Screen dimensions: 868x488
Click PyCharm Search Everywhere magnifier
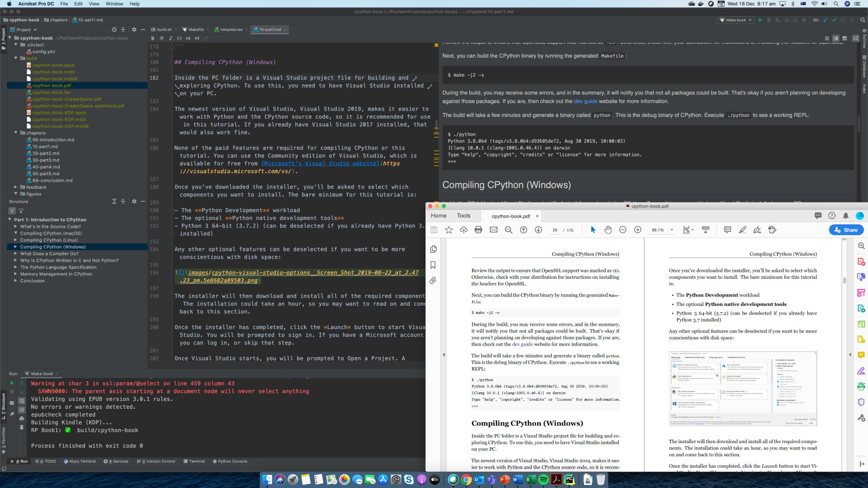click(x=862, y=20)
